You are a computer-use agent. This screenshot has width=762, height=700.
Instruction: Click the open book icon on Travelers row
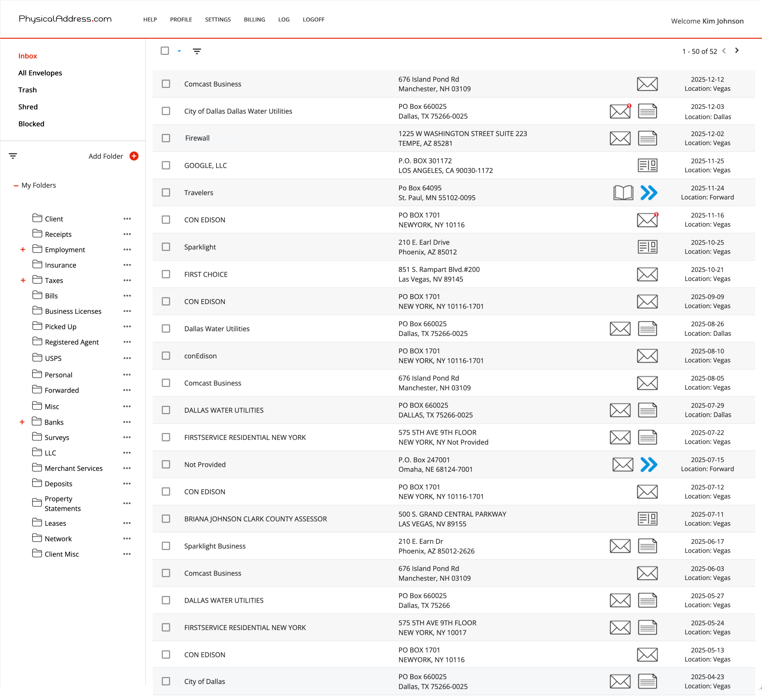point(623,193)
